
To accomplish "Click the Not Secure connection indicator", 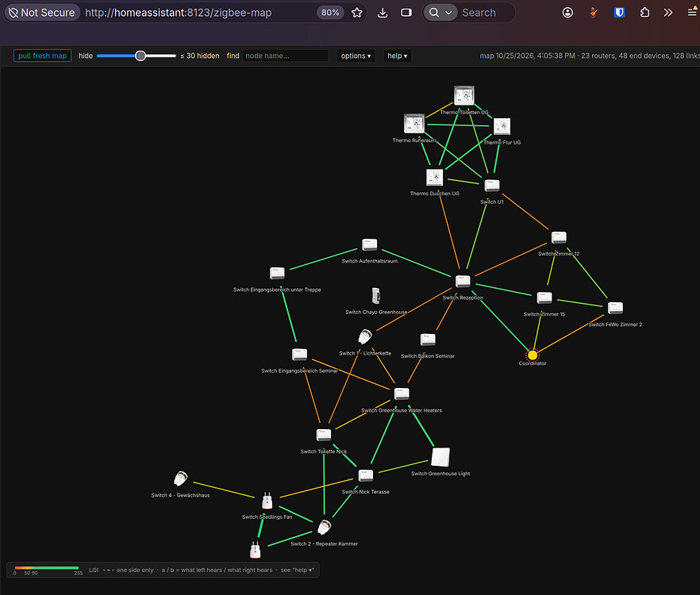I will click(42, 13).
